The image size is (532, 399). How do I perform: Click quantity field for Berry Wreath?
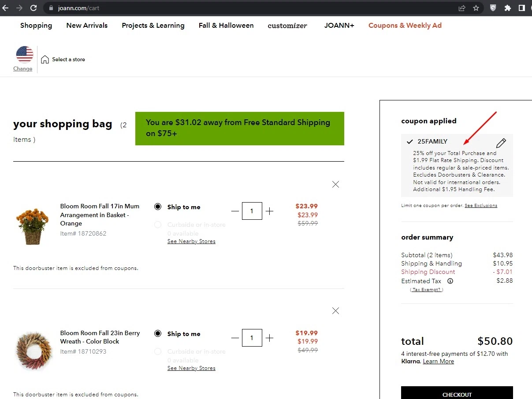coord(252,338)
